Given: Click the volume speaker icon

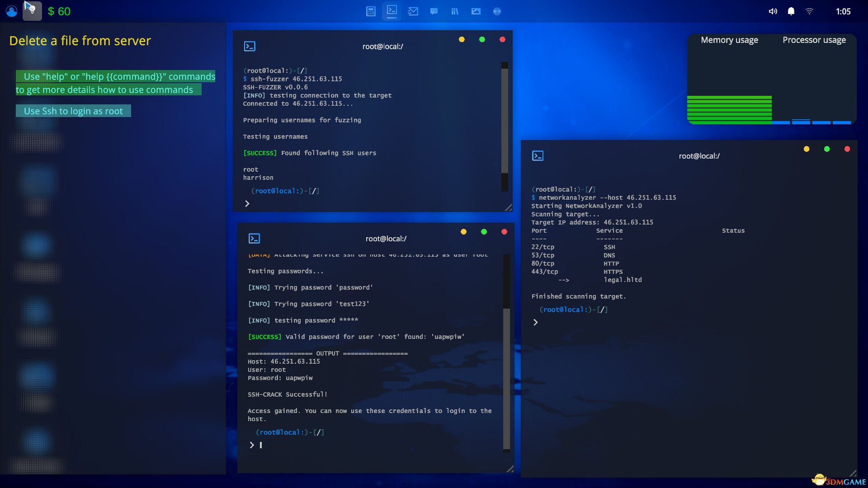Looking at the screenshot, I should point(773,11).
